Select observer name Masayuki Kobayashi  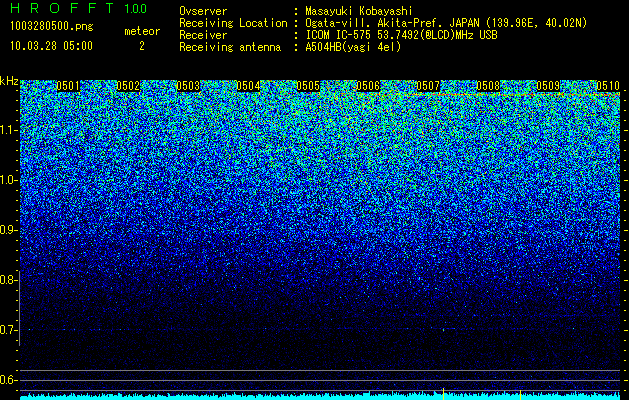[x=359, y=11]
